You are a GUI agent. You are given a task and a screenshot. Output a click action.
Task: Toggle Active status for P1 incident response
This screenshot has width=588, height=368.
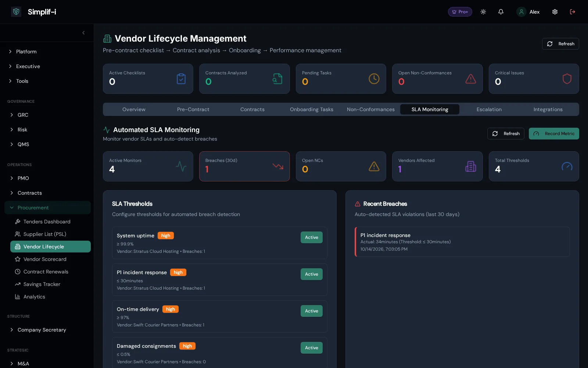pyautogui.click(x=312, y=274)
